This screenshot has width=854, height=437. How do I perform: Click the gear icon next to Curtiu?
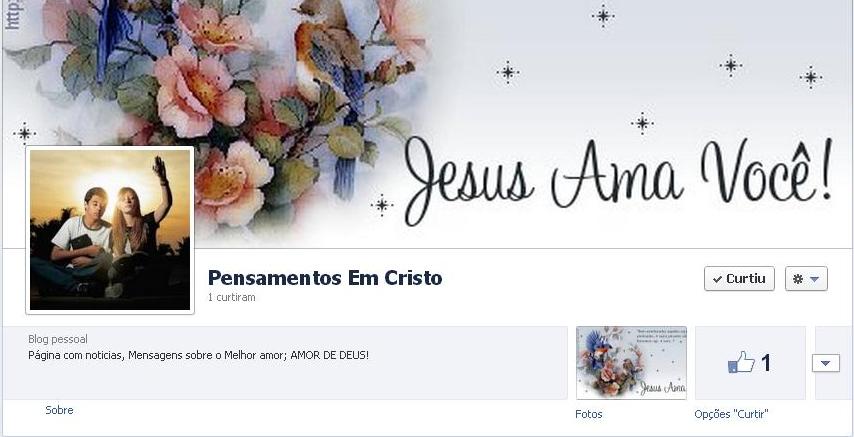coord(798,279)
